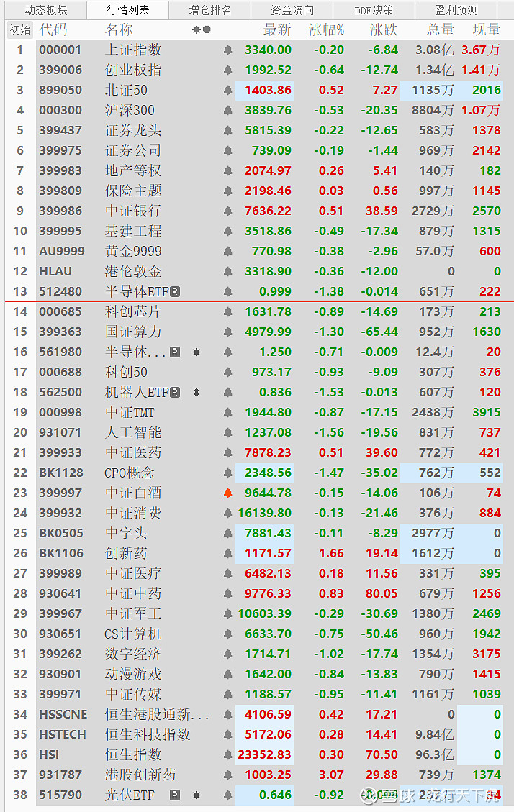Select the 人工智能 row name
The width and height of the screenshot is (514, 812).
coord(133,433)
